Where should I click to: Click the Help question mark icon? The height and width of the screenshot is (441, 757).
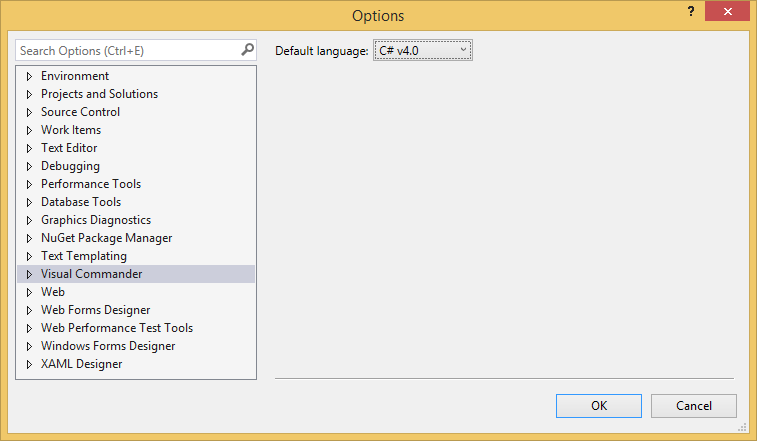pyautogui.click(x=690, y=11)
